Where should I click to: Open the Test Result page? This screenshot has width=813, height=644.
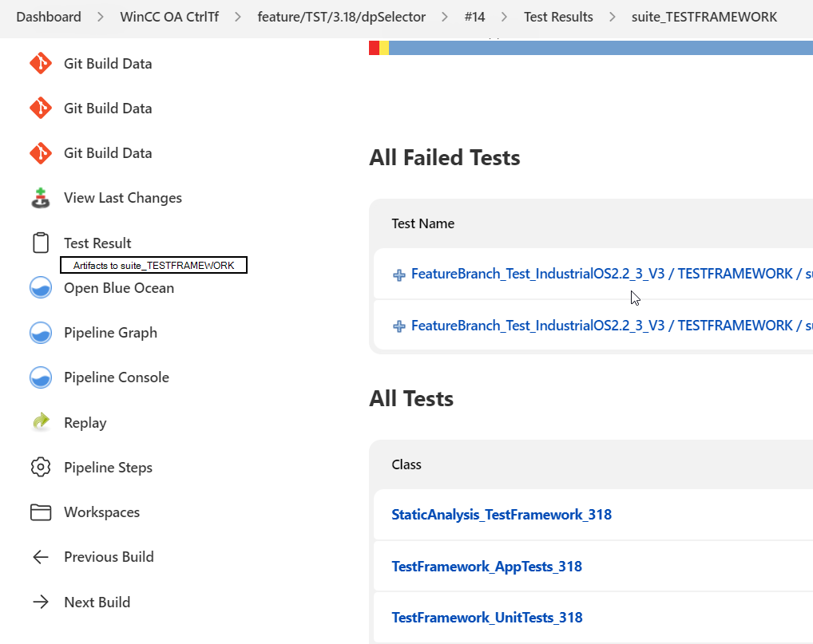click(97, 243)
